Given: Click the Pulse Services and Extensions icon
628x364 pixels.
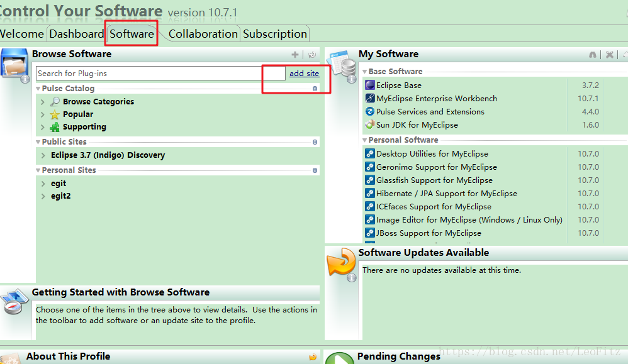Looking at the screenshot, I should pyautogui.click(x=370, y=111).
